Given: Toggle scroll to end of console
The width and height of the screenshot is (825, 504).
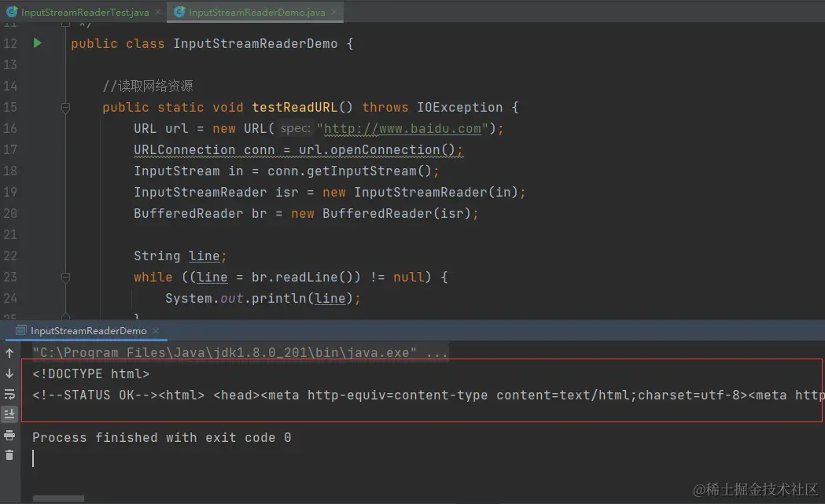Looking at the screenshot, I should pos(9,414).
